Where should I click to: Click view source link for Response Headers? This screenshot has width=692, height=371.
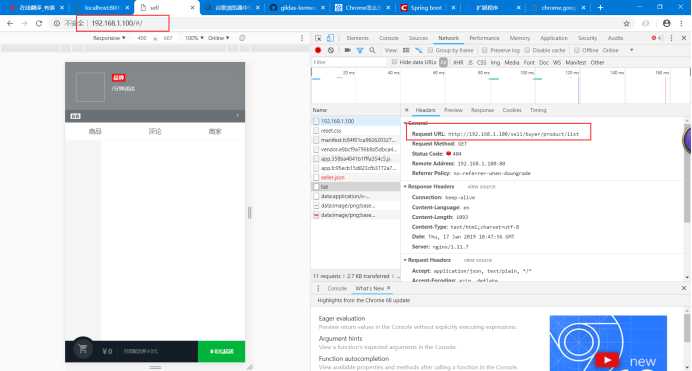click(x=481, y=187)
